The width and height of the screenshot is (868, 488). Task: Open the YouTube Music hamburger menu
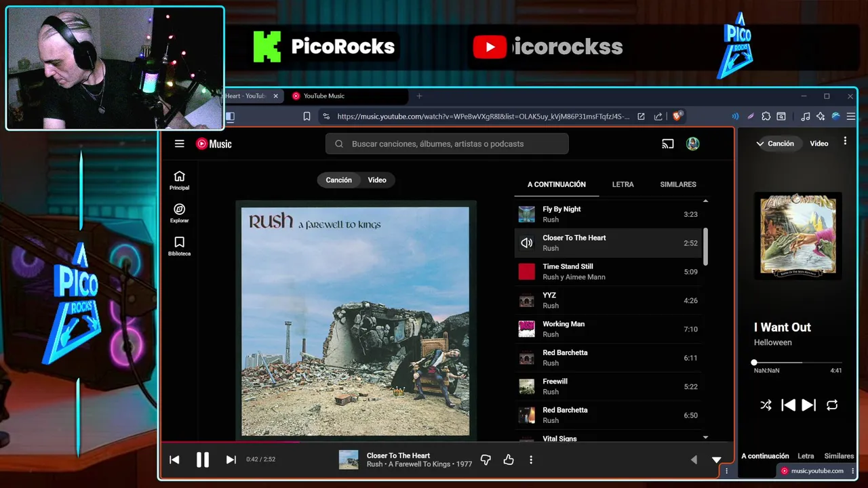(179, 144)
